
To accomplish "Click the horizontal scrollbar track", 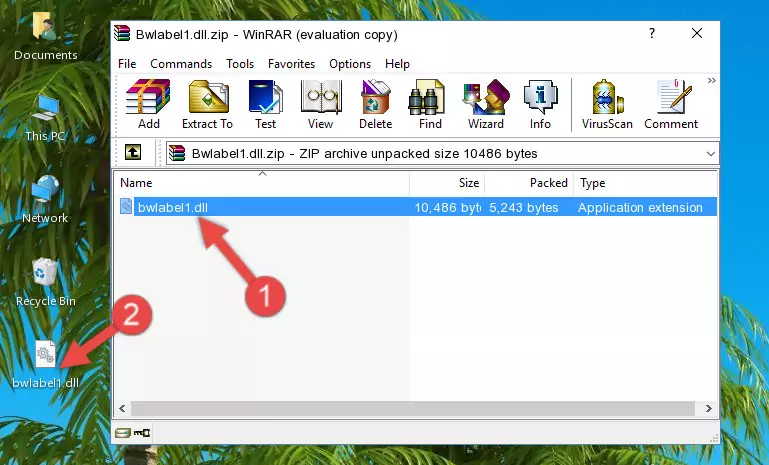I will [412, 409].
